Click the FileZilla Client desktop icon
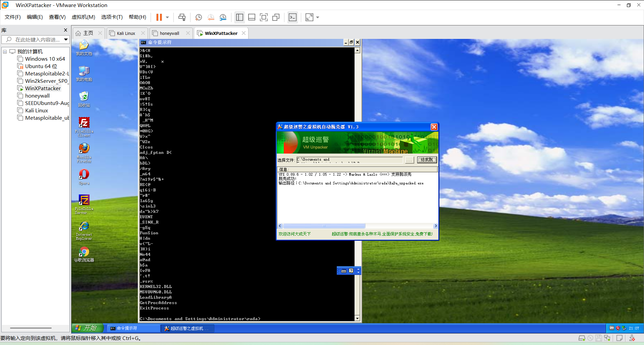The height and width of the screenshot is (345, 644). pos(84,127)
